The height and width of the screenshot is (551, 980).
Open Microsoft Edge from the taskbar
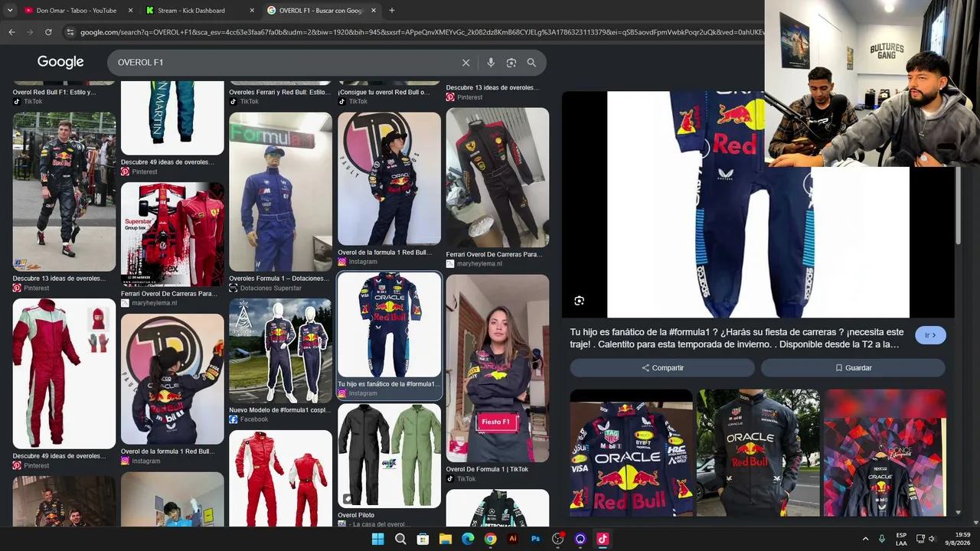pyautogui.click(x=468, y=539)
